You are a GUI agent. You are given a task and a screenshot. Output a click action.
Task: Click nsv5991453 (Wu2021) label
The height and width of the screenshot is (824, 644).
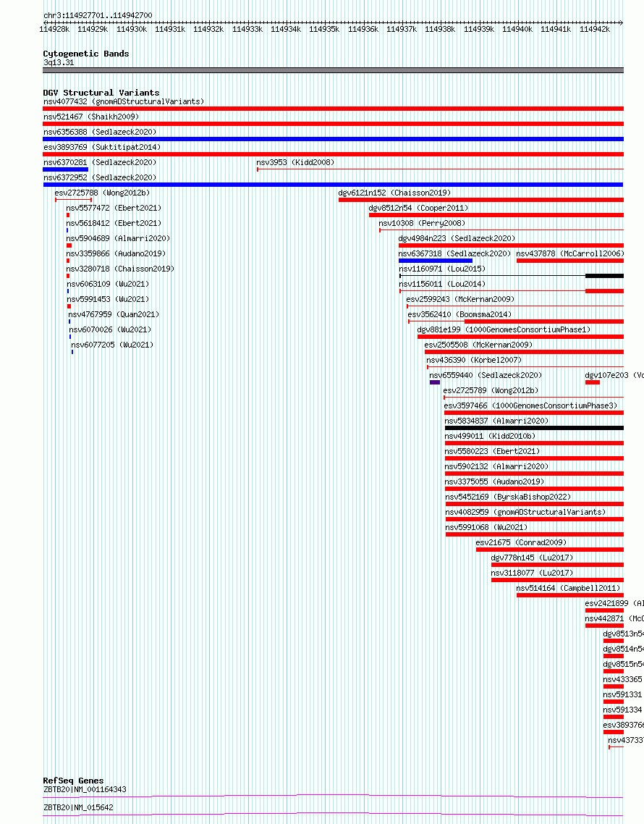[x=108, y=300]
